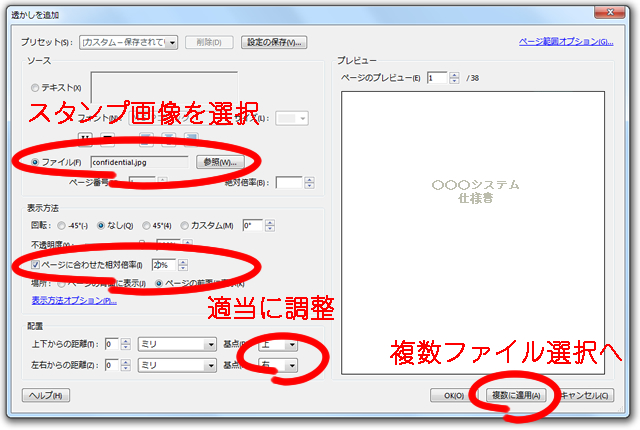This screenshot has height=430, width=640.
Task: Select カスタム rotation option
Action: (x=184, y=225)
